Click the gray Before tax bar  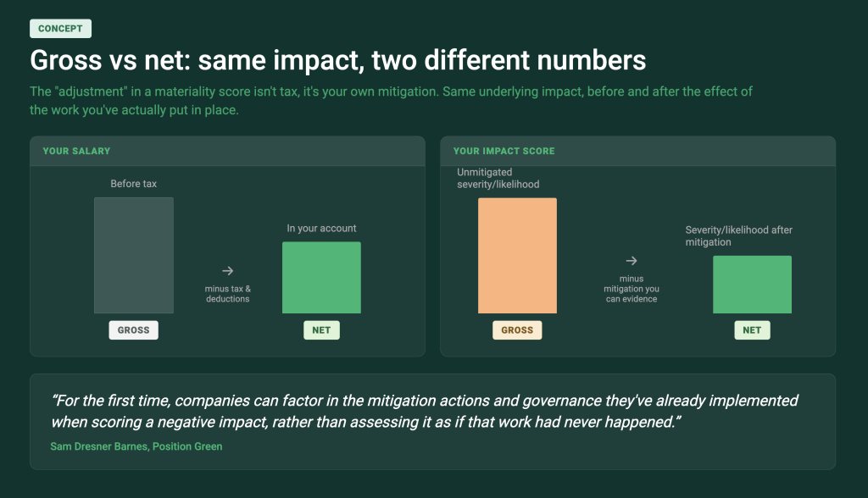coord(133,255)
